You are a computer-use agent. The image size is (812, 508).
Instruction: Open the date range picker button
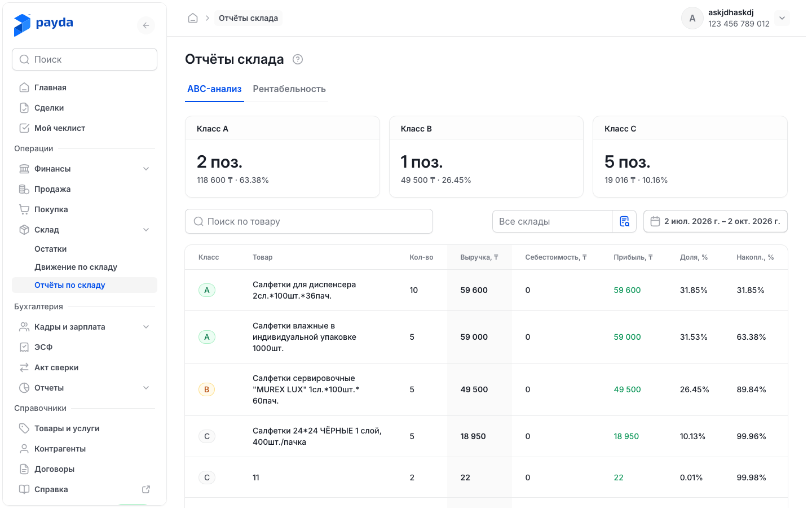716,221
